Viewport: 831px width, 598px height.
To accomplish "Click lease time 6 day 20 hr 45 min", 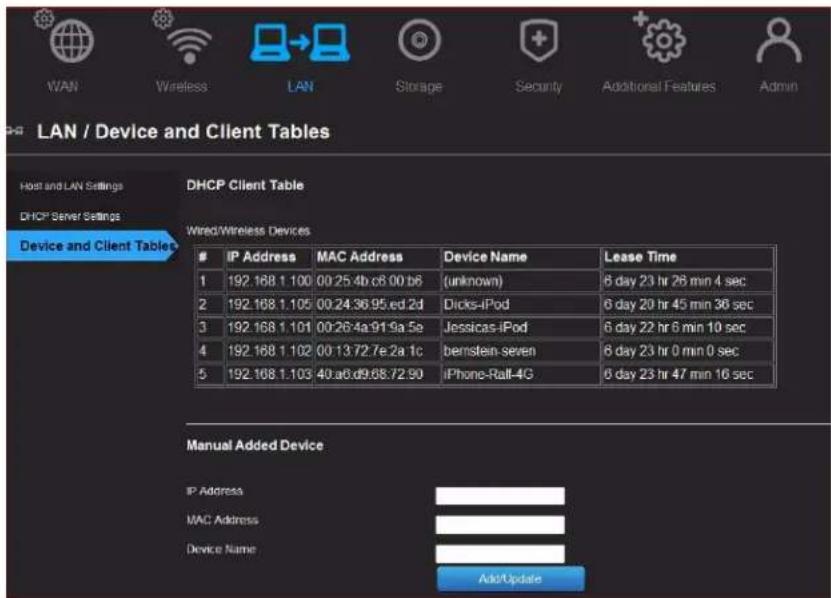I will click(x=678, y=304).
